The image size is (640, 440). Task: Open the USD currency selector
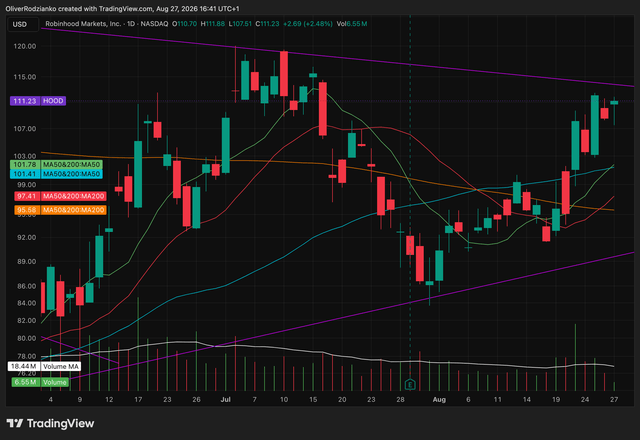[x=22, y=24]
